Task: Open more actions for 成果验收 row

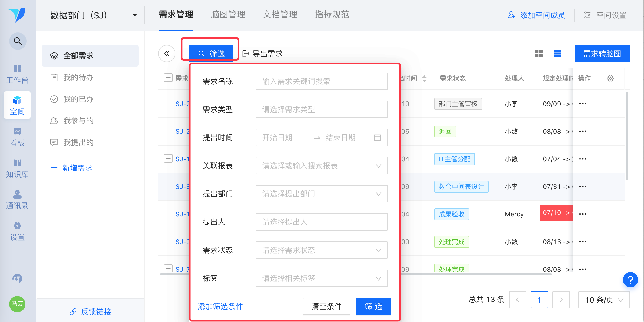Action: click(583, 214)
